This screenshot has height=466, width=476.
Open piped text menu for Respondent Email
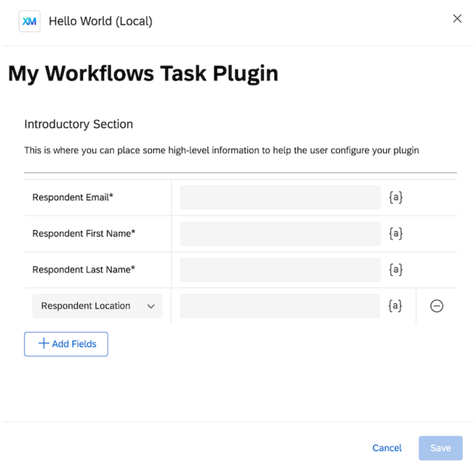(396, 197)
